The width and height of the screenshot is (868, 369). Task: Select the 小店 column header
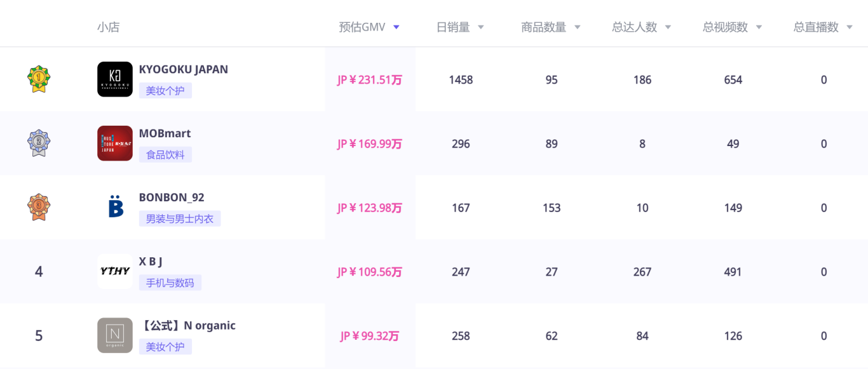click(x=108, y=27)
